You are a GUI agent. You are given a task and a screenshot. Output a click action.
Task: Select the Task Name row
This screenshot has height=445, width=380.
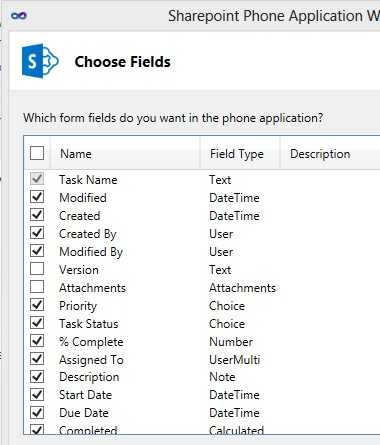coord(202,180)
